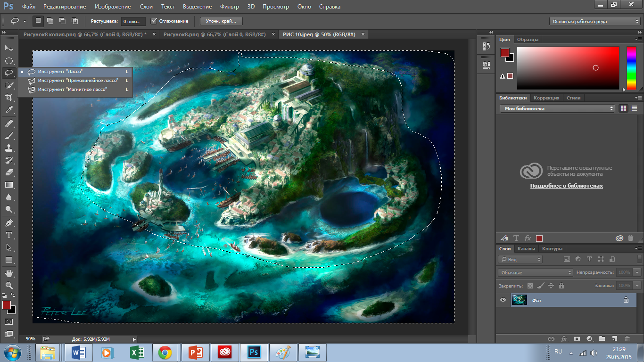Image resolution: width=644 pixels, height=362 pixels.
Task: Open the Color panel flyout menu
Action: click(639, 40)
